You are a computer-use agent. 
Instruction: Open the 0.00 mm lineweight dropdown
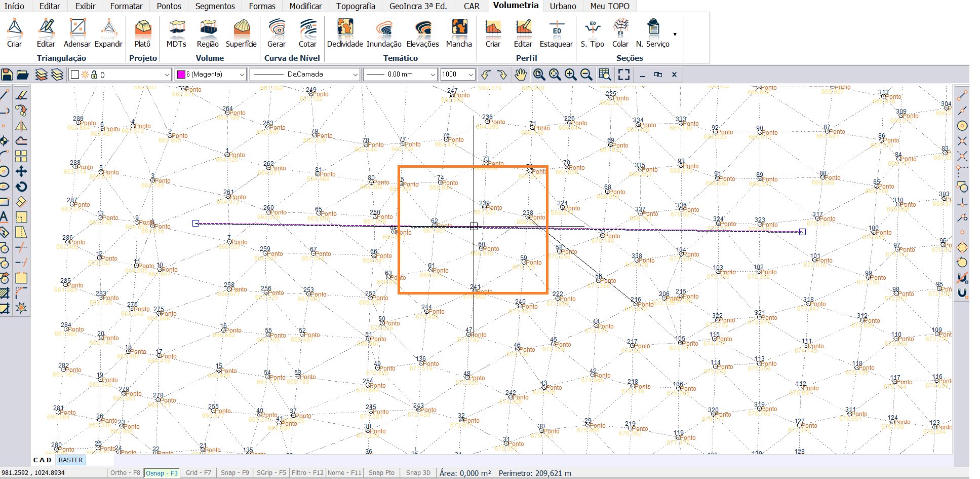400,75
